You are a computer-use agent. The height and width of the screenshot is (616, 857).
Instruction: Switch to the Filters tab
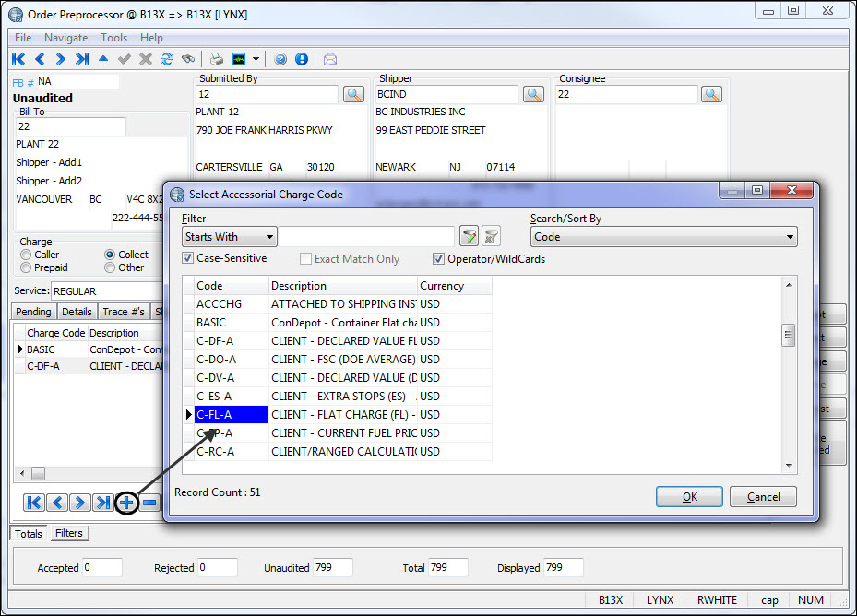(x=68, y=532)
